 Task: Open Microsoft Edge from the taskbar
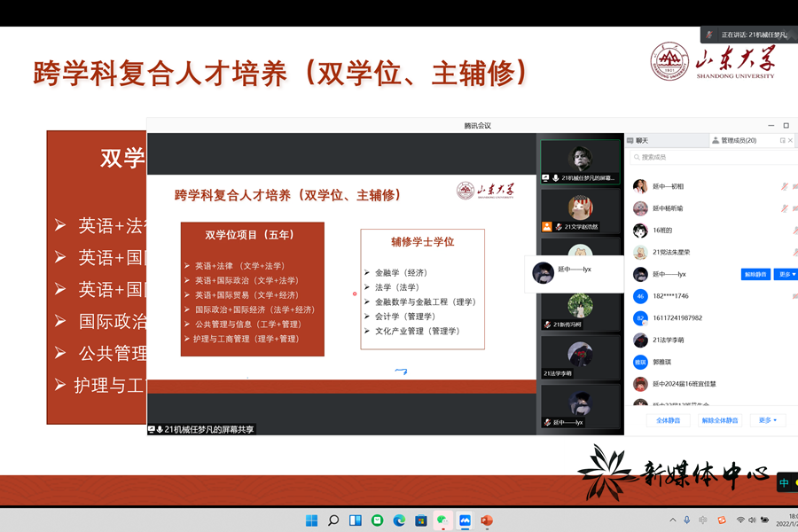[x=399, y=520]
